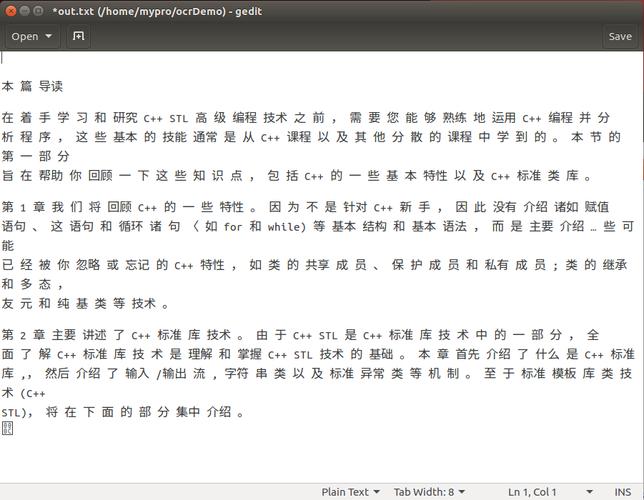The width and height of the screenshot is (644, 500).
Task: Create a new document tab icon
Action: [78, 36]
